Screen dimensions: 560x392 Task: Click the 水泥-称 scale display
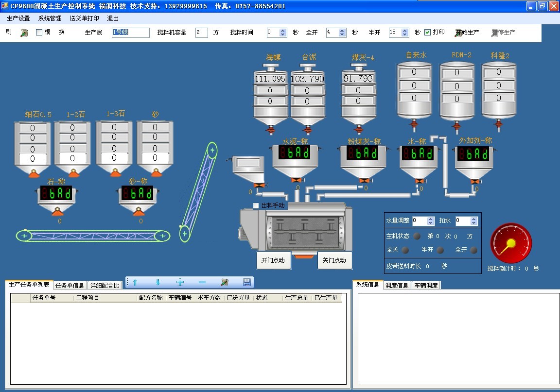294,153
